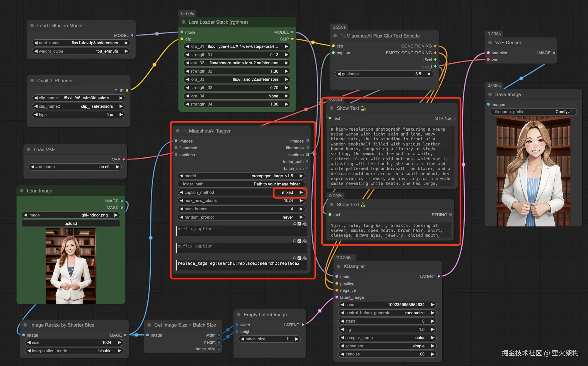Click the upload button in Load Image

71,223
